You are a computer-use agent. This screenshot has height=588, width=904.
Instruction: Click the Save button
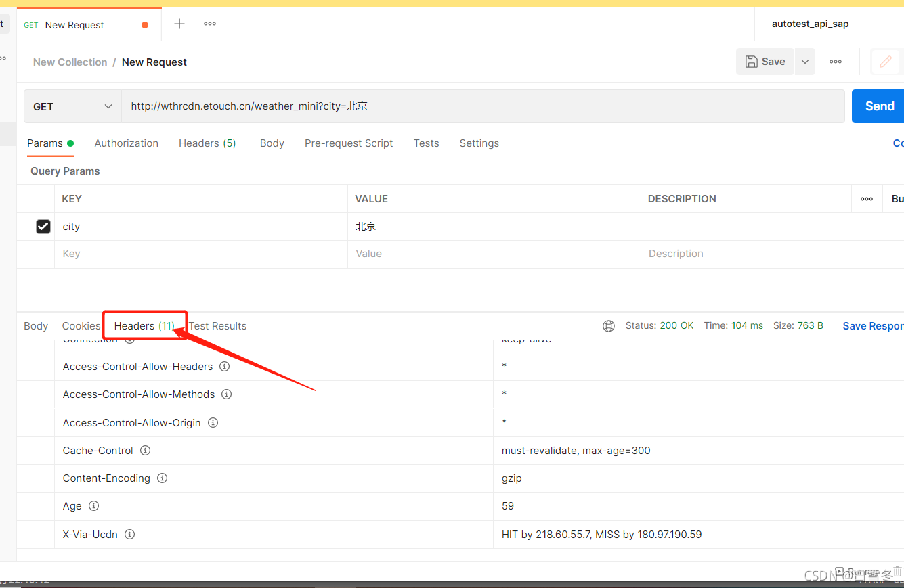tap(765, 62)
